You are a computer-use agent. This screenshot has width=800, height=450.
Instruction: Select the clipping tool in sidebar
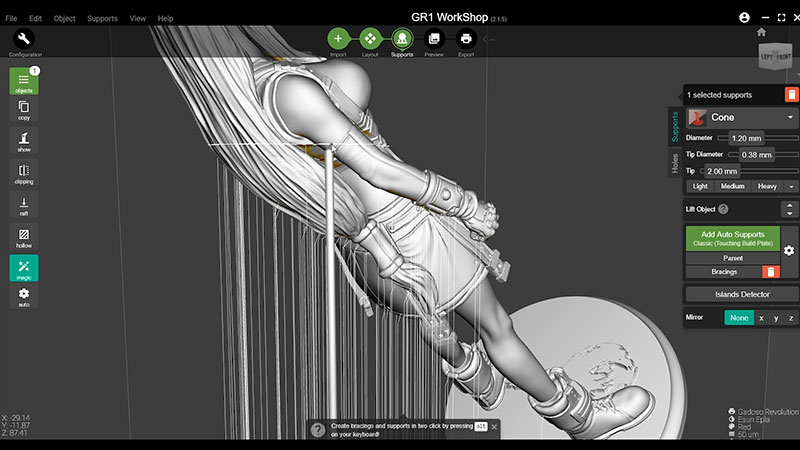point(24,174)
